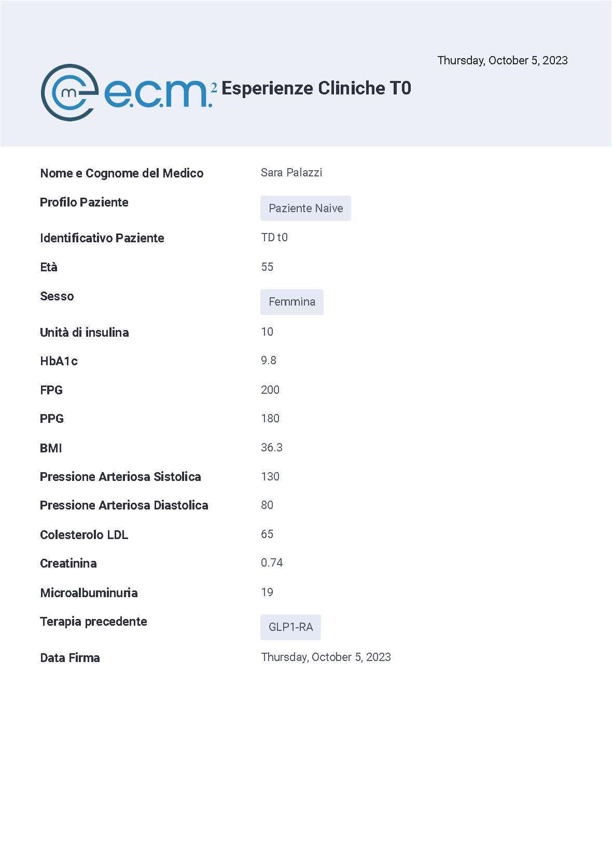Viewport: 613px width, 868px height.
Task: Click the Data Firma date value
Action: click(326, 657)
